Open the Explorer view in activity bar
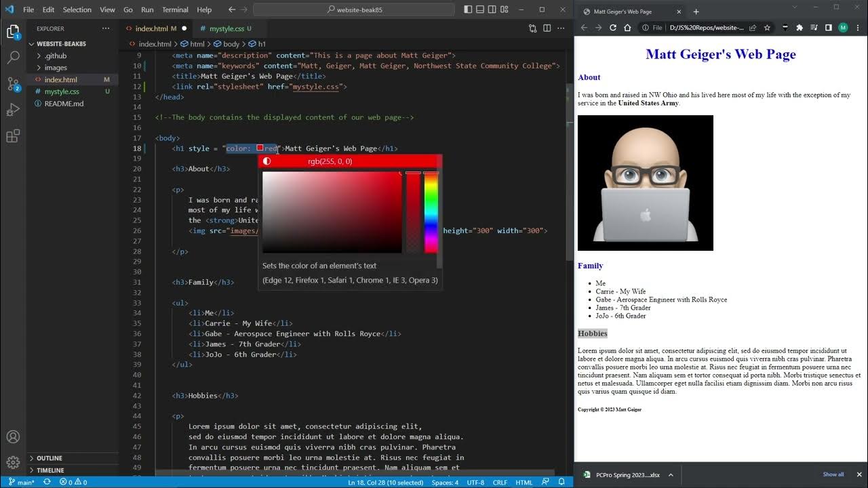Image resolution: width=868 pixels, height=488 pixels. [13, 32]
